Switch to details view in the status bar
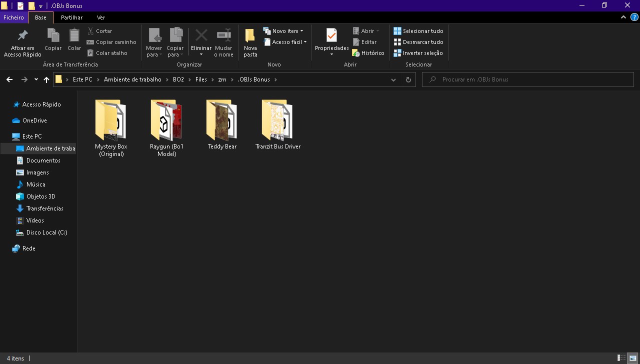The height and width of the screenshot is (364, 640). [621, 358]
